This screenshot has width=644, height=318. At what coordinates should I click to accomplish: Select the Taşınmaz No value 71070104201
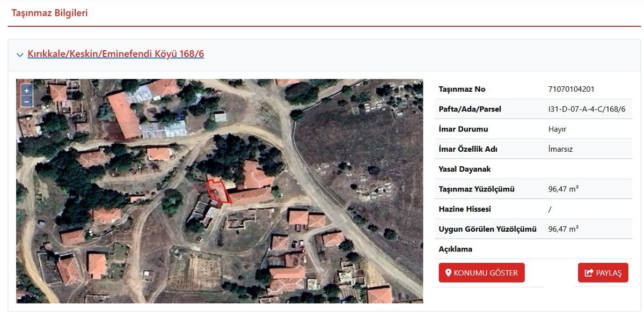click(571, 89)
